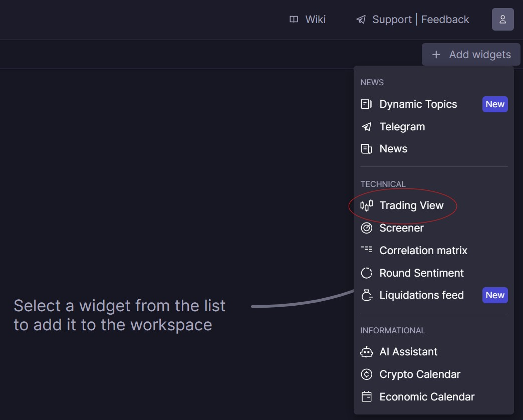Click the Add widgets button
The width and height of the screenshot is (523, 420).
[471, 55]
